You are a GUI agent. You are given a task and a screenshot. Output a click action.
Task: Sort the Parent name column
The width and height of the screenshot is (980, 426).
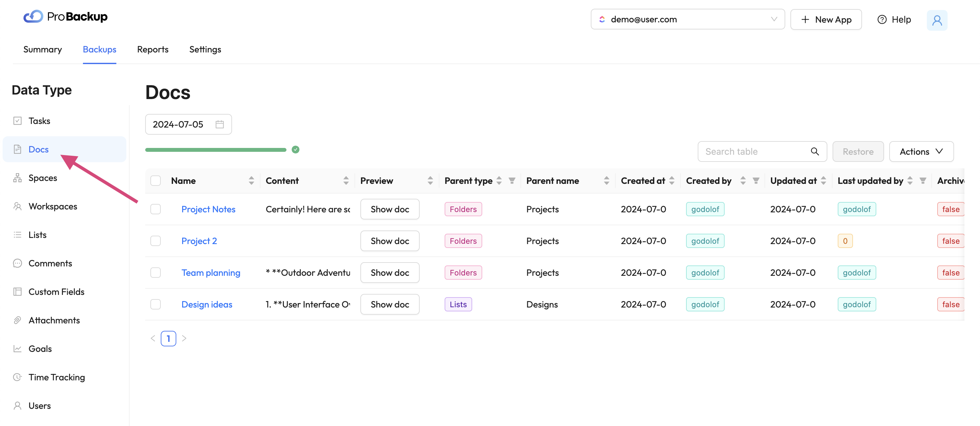pos(606,181)
